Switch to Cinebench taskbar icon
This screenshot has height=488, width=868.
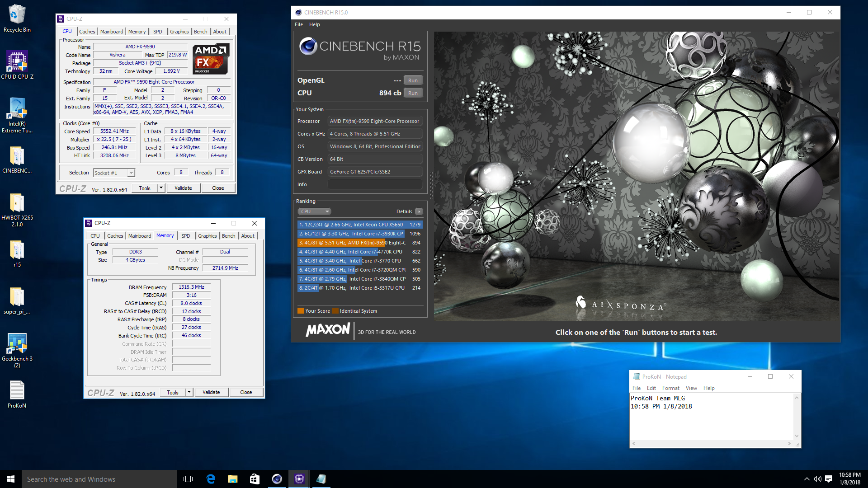pyautogui.click(x=277, y=479)
